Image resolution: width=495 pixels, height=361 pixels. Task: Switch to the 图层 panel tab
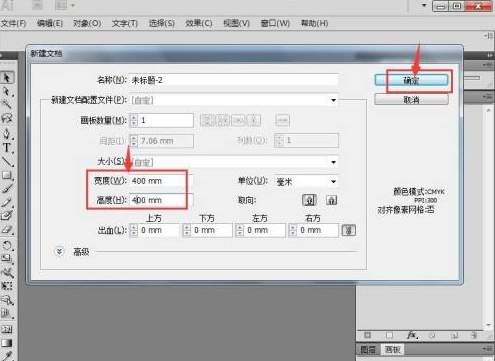coord(368,350)
